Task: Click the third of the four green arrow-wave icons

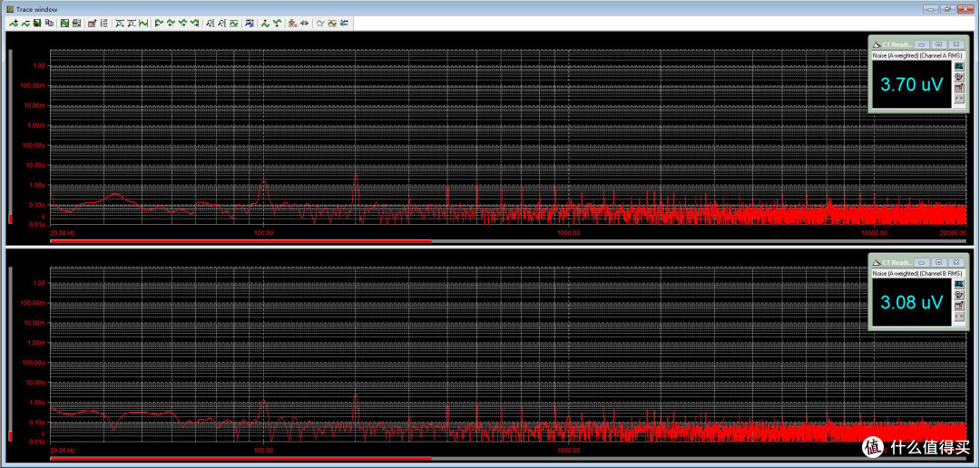Action: coord(182,24)
